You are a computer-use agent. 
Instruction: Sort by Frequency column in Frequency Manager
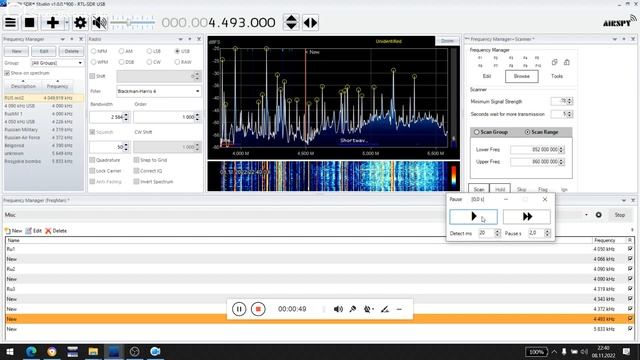(x=58, y=86)
